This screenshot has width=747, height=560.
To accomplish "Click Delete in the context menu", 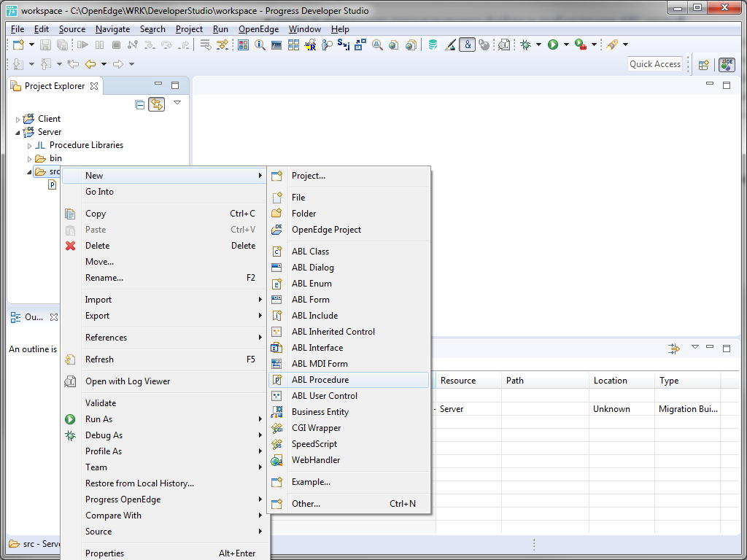I will click(164, 246).
